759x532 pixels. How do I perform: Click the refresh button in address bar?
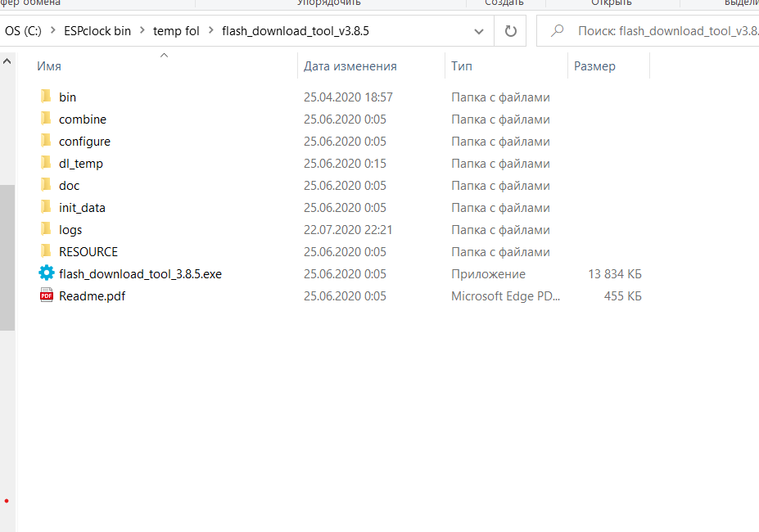[x=511, y=31]
